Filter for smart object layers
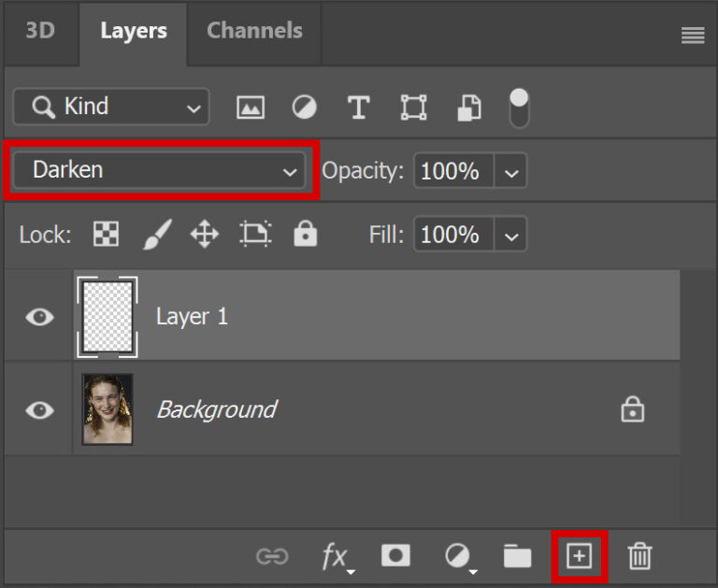The width and height of the screenshot is (718, 588). tap(468, 108)
